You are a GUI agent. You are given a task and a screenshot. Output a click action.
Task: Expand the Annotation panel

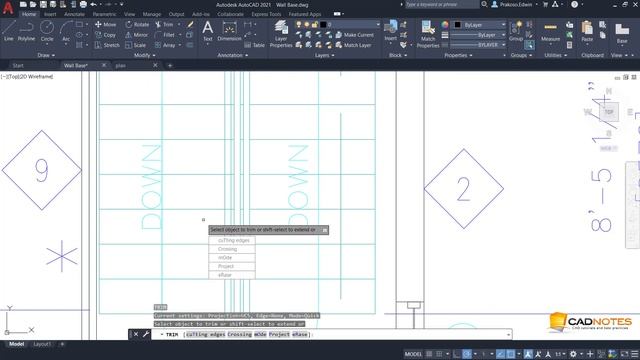pos(232,55)
